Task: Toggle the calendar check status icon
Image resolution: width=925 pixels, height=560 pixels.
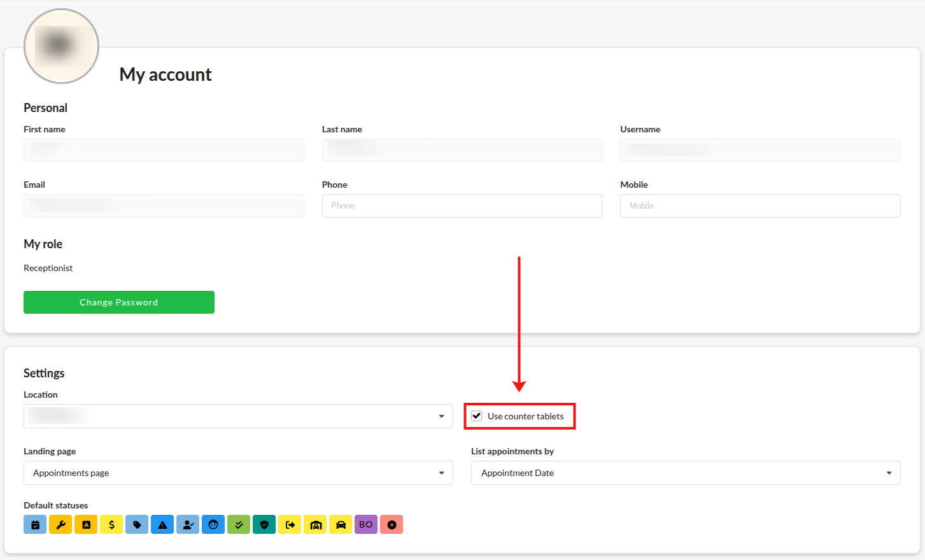Action: 35,525
